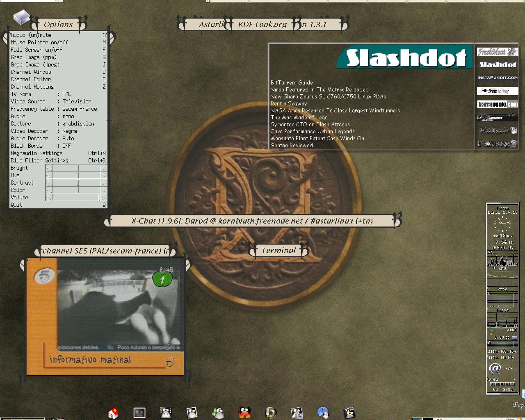
Task: Click the @ mail icon in gkrellm
Action: 495,368
